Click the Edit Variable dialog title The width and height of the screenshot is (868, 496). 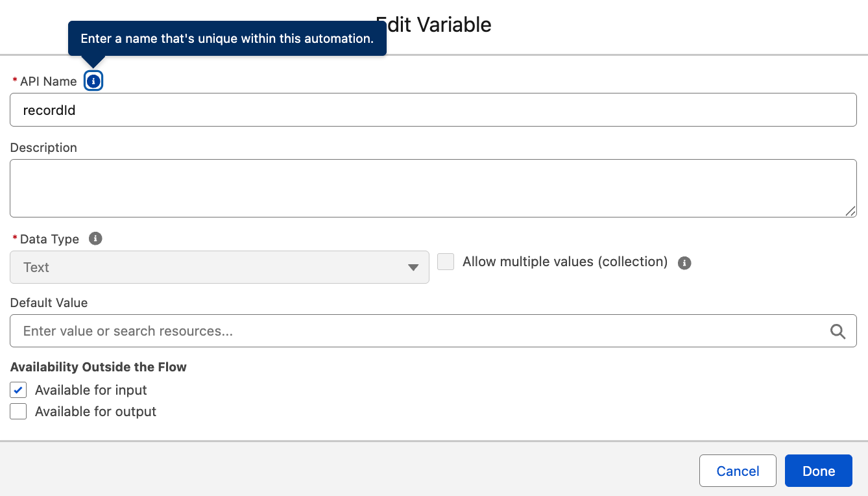point(434,25)
